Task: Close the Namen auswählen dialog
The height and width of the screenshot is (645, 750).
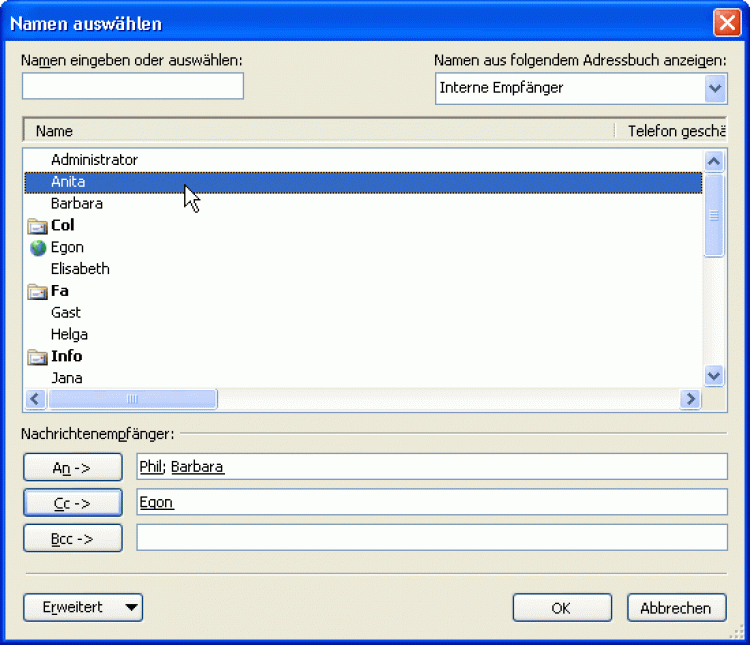Action: (726, 22)
